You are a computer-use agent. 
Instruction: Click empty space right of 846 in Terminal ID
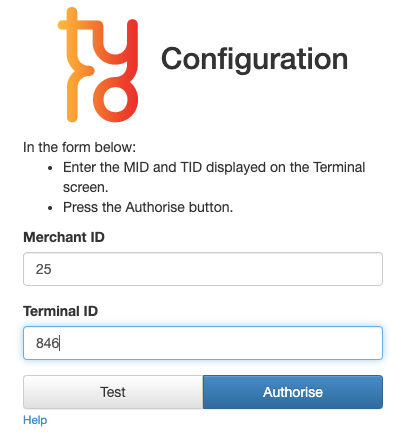pyautogui.click(x=220, y=343)
